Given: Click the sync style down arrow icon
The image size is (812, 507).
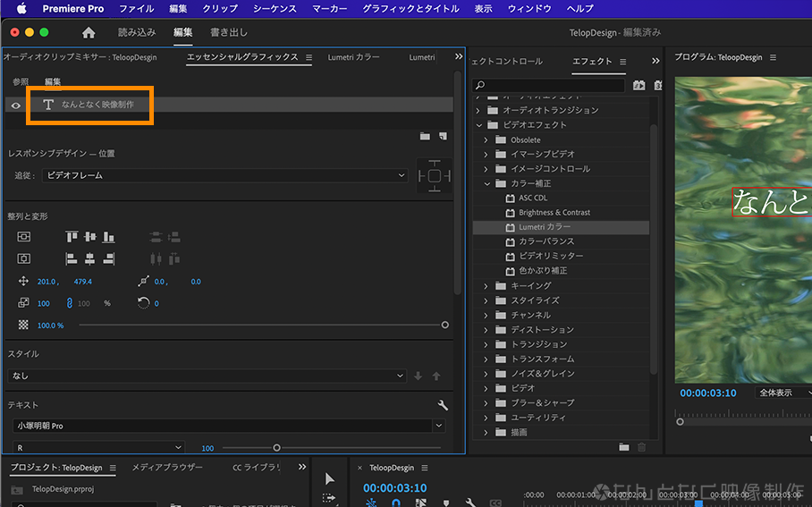Looking at the screenshot, I should coord(418,376).
